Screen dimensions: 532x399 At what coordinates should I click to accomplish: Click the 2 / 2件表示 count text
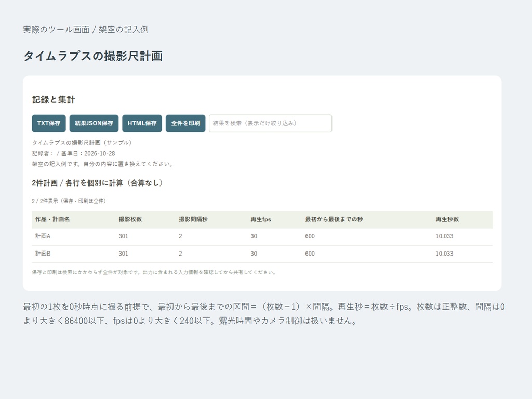pos(69,201)
